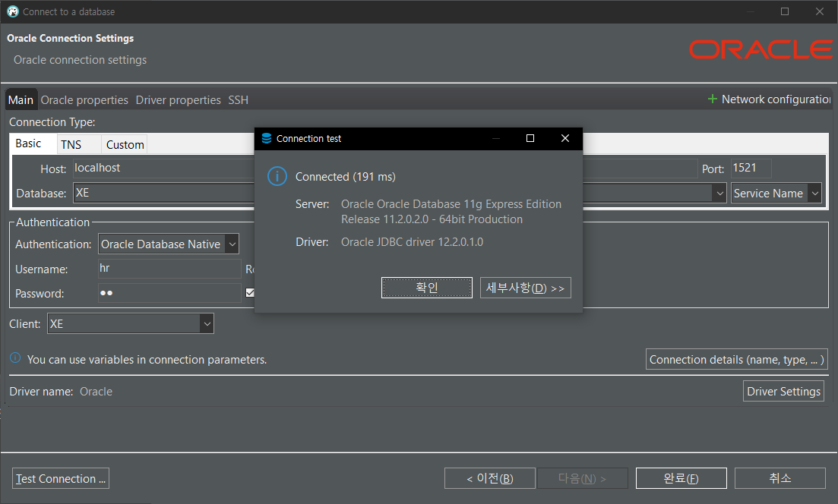
Task: Maximize the Connect to a database window
Action: (x=785, y=11)
